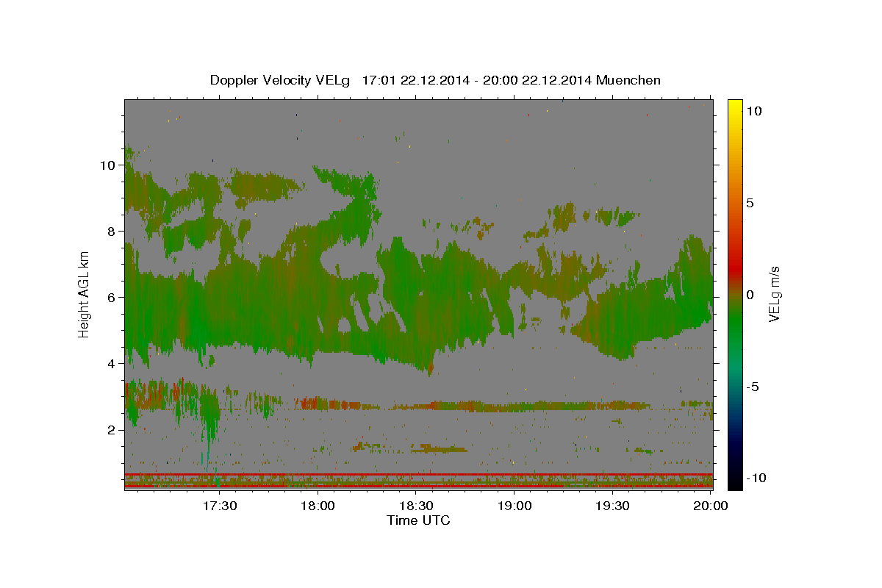Click the '17:30' time axis label
Viewport: 882px width, 588px height.
pyautogui.click(x=220, y=506)
